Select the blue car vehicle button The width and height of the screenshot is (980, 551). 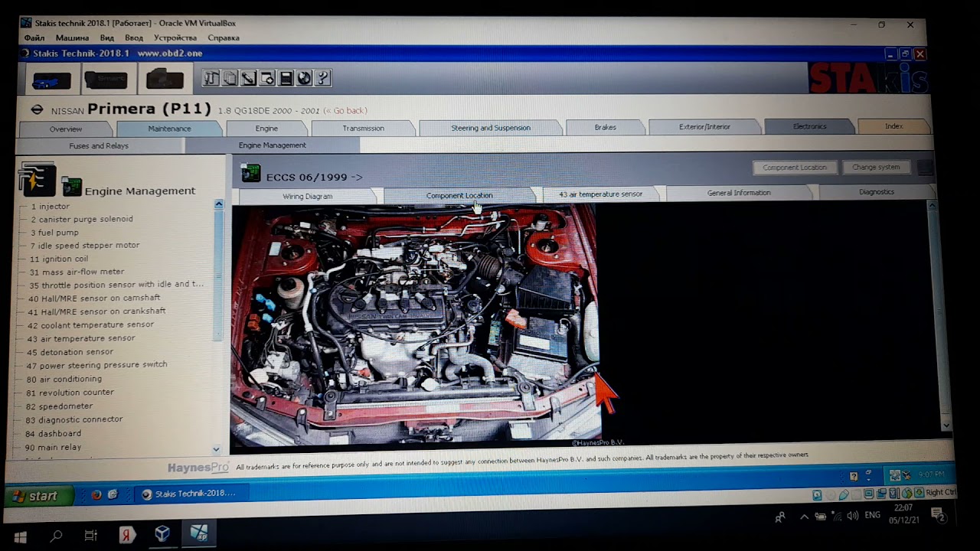(x=51, y=80)
